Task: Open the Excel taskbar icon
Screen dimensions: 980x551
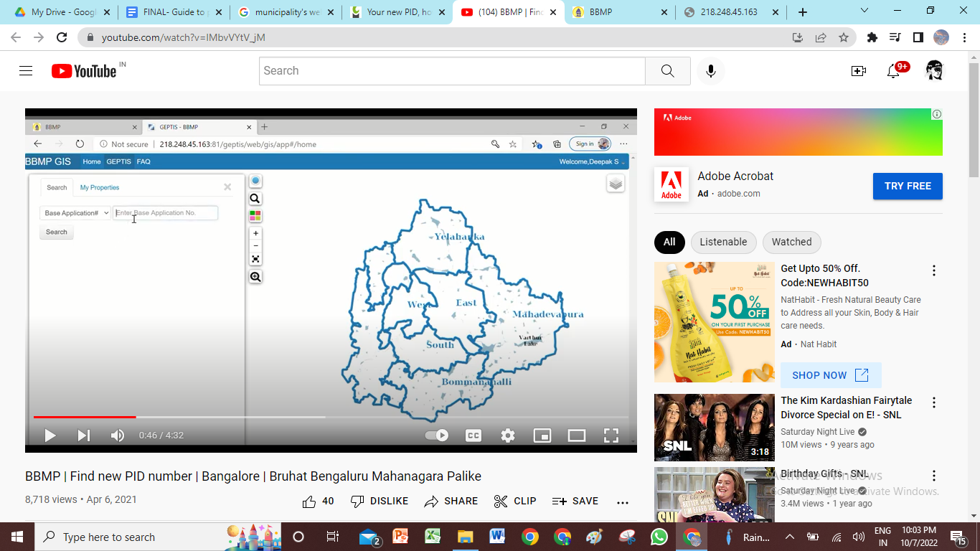Action: pos(433,537)
